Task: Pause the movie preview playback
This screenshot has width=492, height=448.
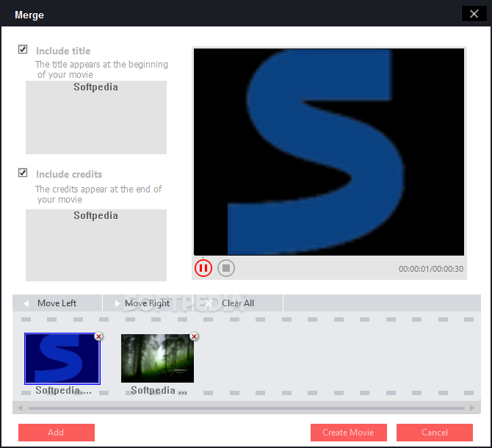Action: point(203,268)
